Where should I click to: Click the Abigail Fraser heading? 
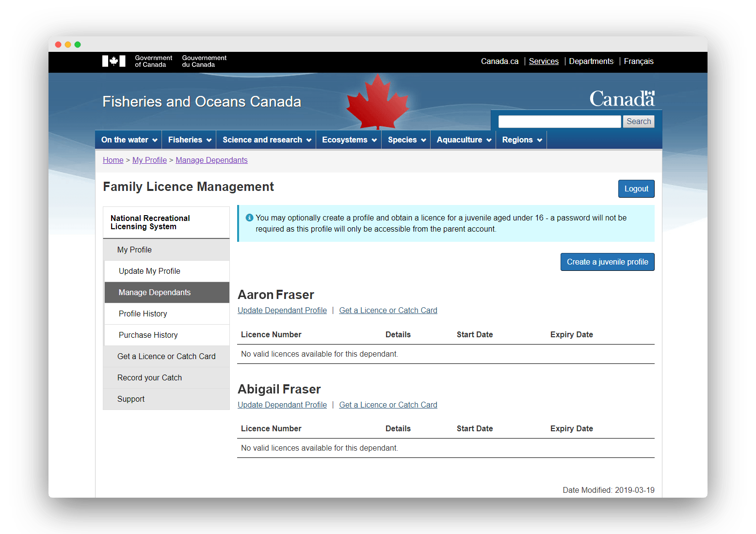[x=279, y=389]
